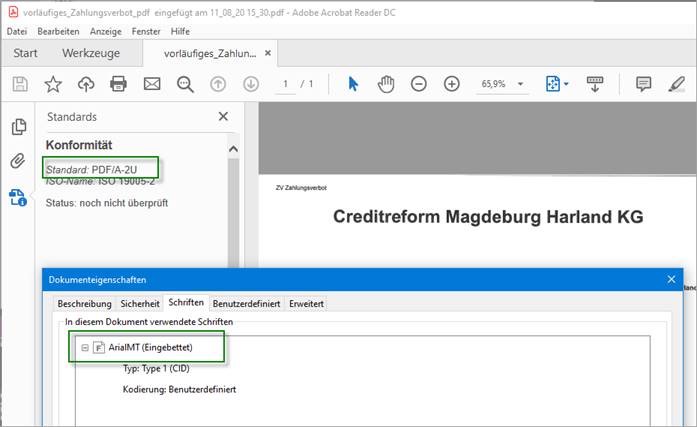Open the Fenster menu
Screen dimensions: 697x427
coord(146,32)
